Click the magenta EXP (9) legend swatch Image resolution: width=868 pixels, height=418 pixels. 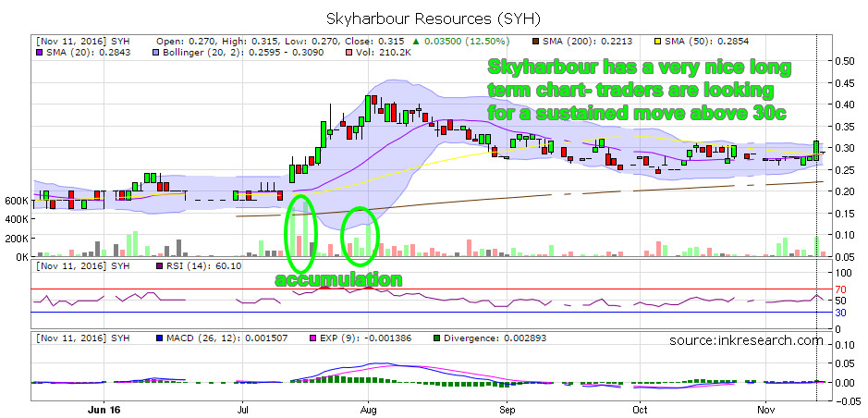[x=314, y=338]
